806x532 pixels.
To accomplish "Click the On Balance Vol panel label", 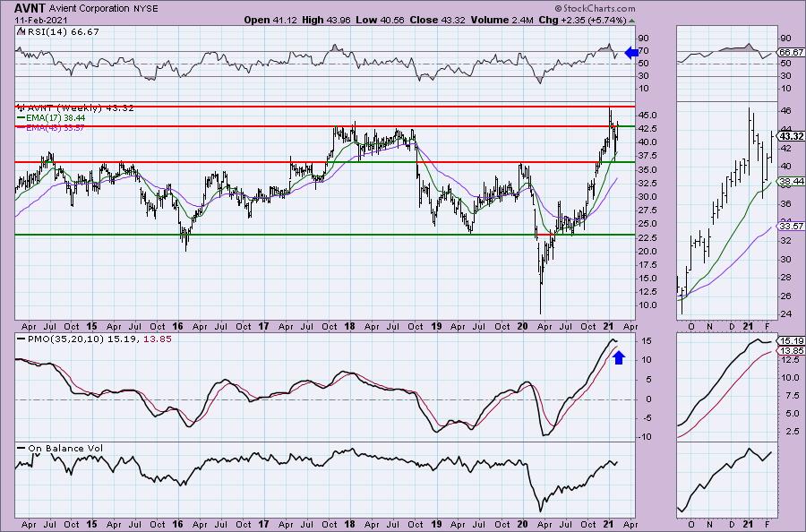I will (65, 448).
